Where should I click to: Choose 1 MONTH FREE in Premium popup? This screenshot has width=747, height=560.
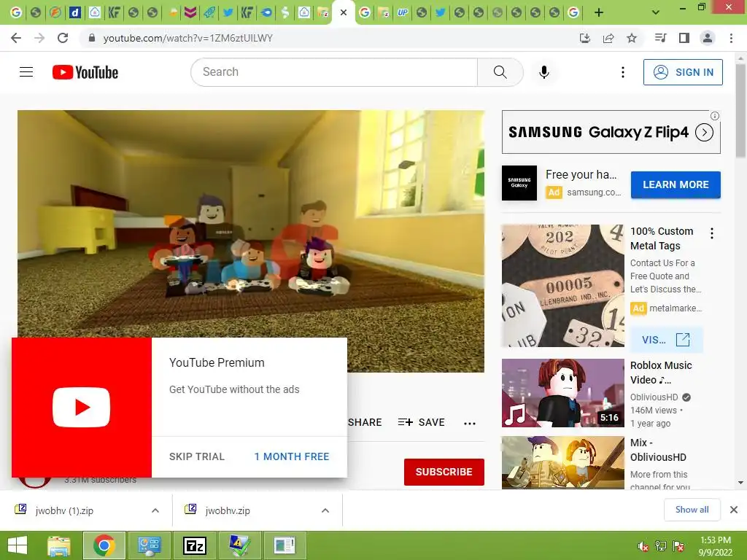292,456
